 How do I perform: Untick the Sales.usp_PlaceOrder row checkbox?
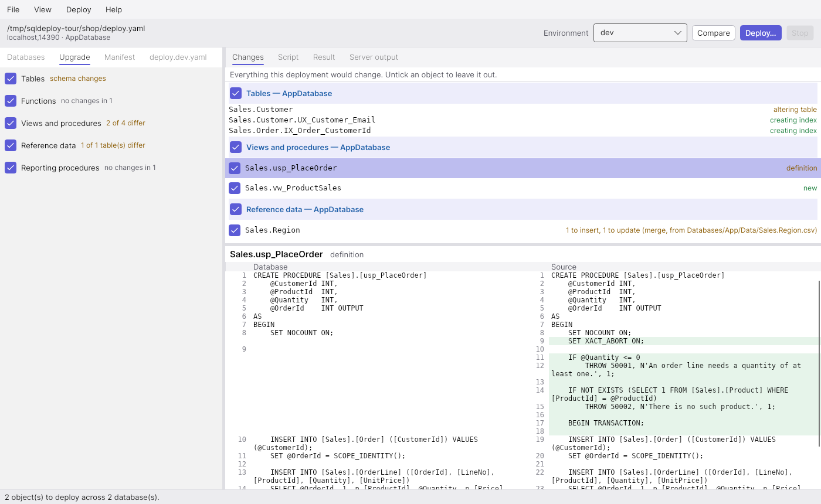tap(235, 168)
